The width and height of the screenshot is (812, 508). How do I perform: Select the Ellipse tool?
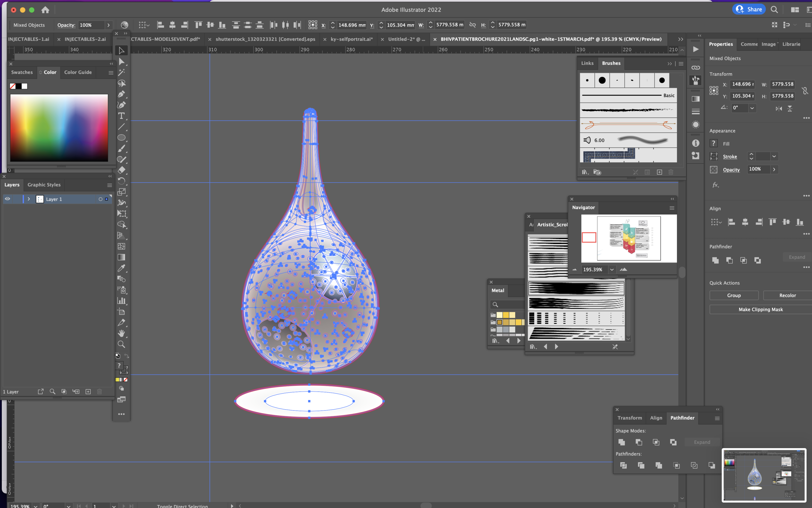[x=121, y=137]
